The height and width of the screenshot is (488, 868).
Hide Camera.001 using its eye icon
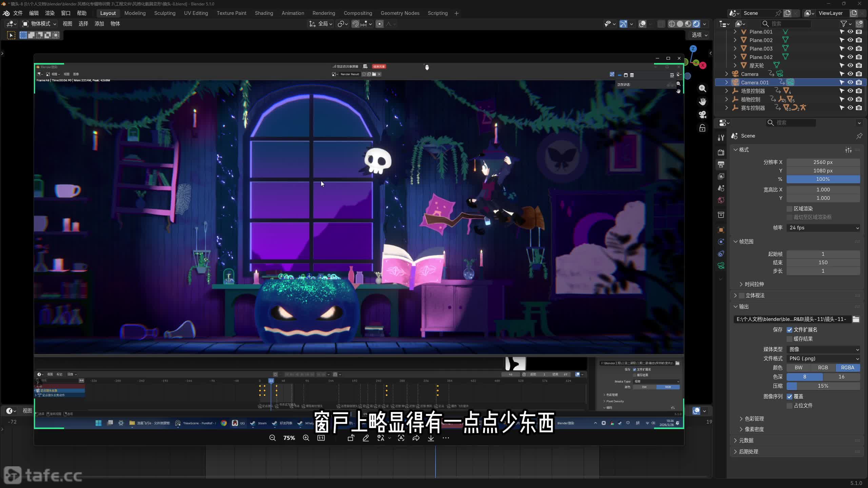[x=850, y=82]
